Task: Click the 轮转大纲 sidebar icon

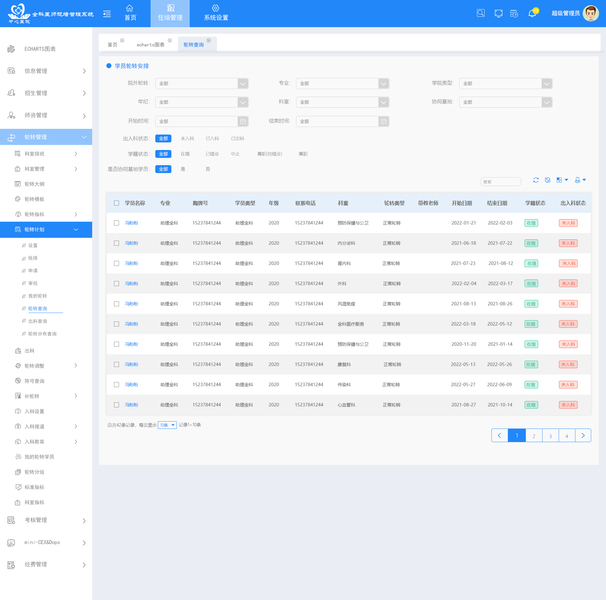Action: [18, 184]
